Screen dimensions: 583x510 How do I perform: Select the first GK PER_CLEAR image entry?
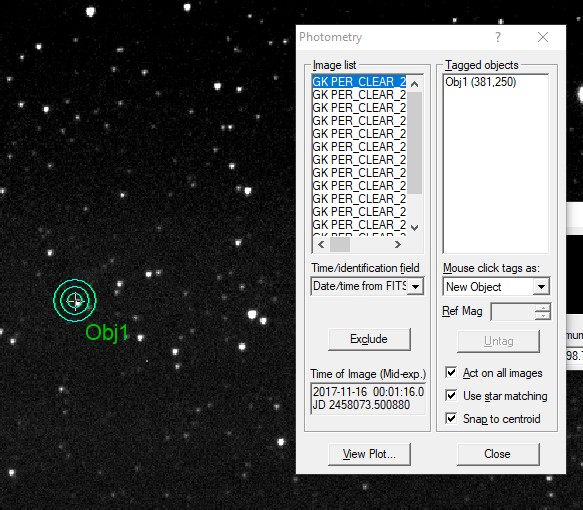coord(359,81)
